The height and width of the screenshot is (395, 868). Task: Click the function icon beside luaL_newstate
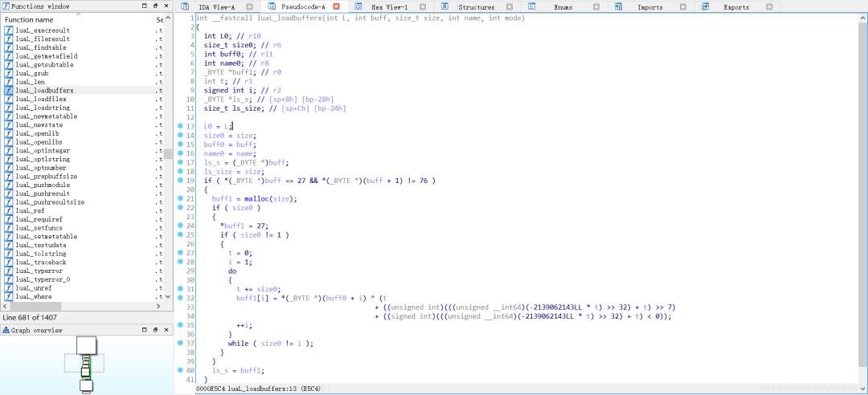pyautogui.click(x=9, y=126)
